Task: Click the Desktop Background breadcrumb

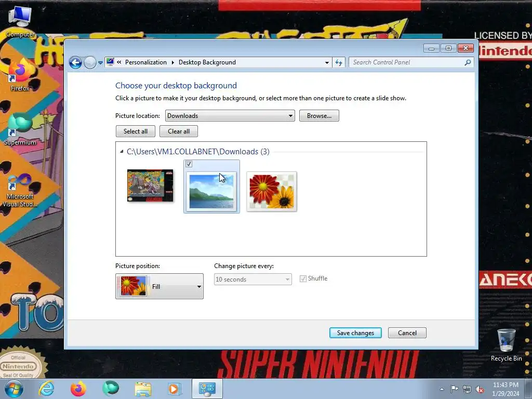Action: tap(207, 62)
